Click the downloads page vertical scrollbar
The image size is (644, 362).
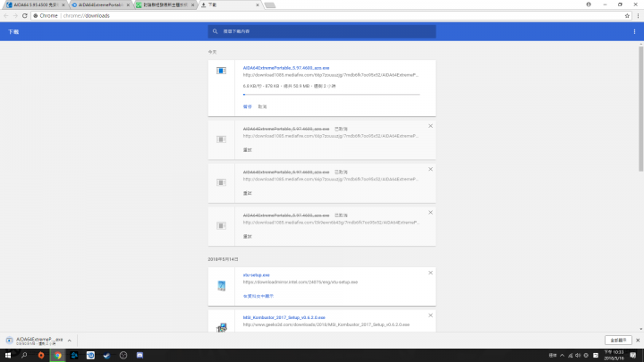pos(640,109)
